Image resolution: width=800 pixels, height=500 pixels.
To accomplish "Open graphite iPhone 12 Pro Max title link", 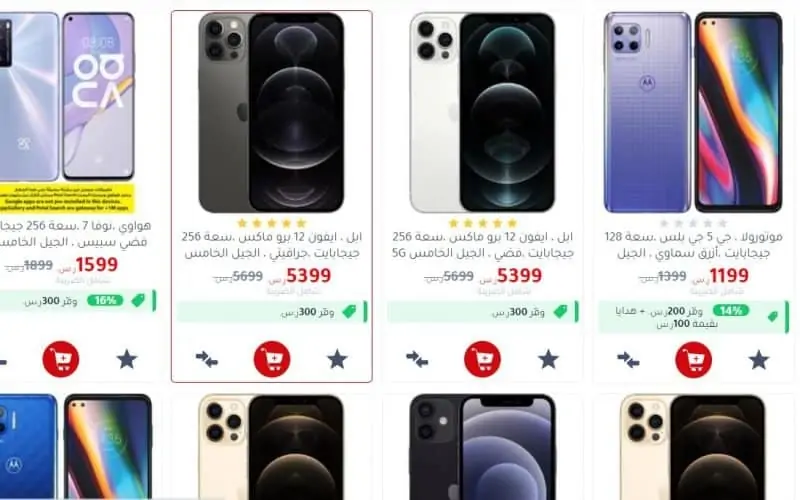I will click(x=272, y=245).
